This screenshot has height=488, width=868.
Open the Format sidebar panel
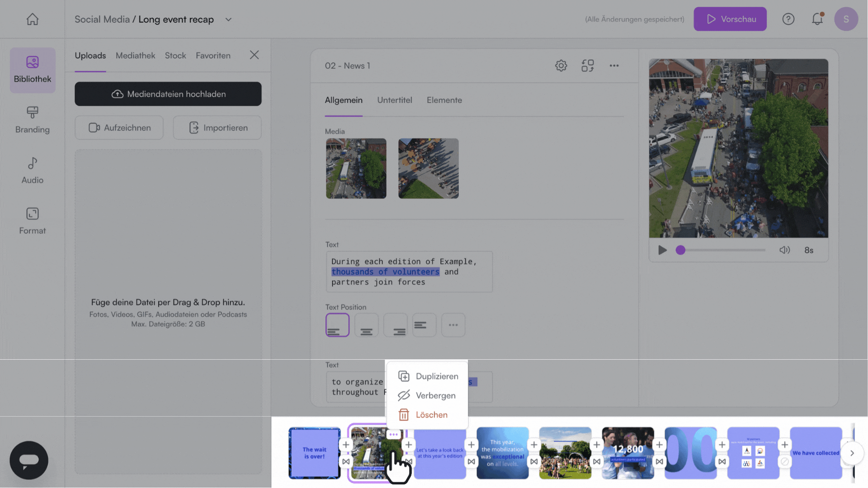coord(33,221)
